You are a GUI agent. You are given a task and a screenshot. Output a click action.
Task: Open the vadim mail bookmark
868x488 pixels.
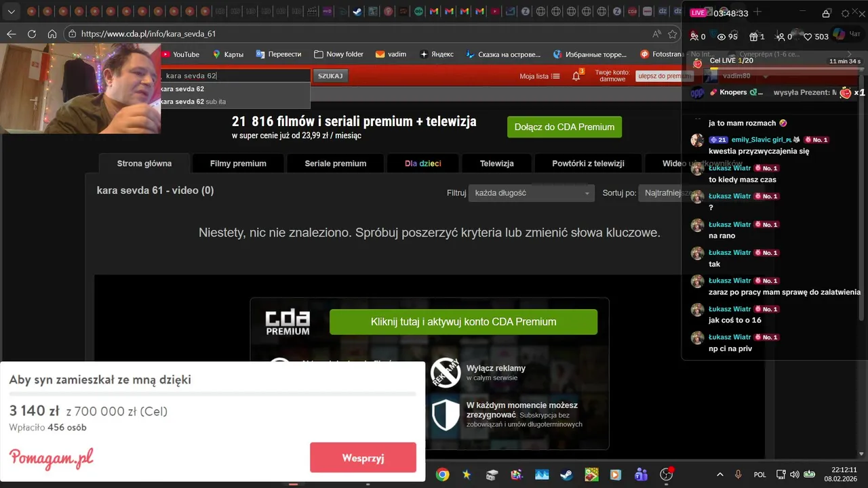391,54
